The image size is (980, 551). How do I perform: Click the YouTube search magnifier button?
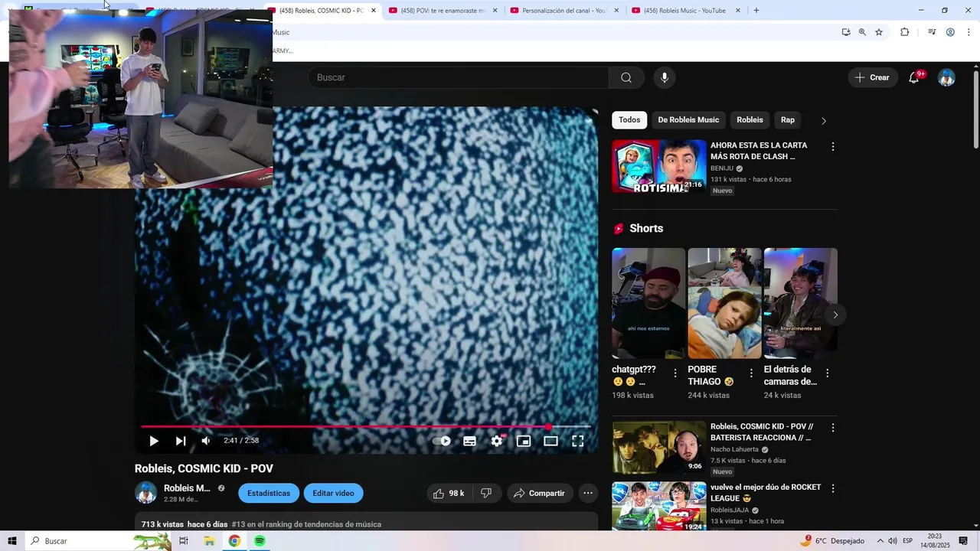[x=626, y=77]
